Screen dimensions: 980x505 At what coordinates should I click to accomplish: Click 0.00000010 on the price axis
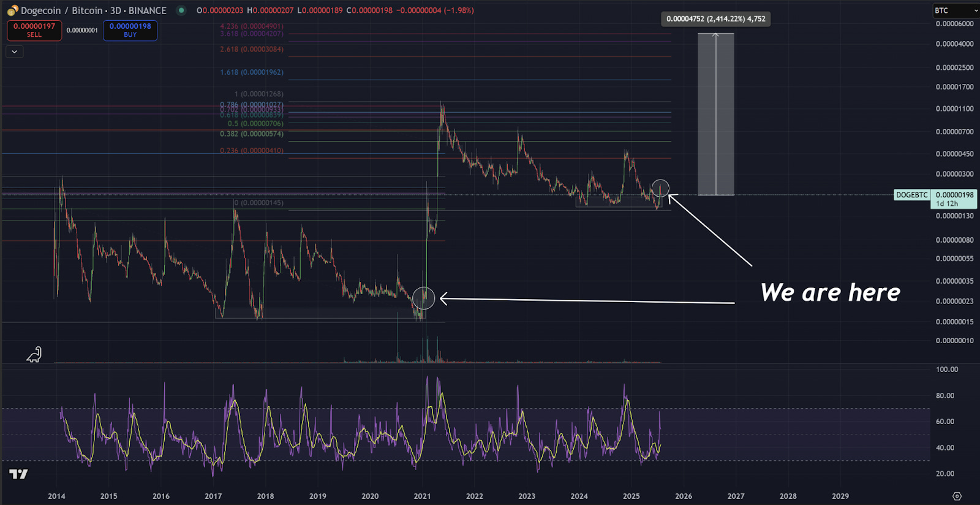coord(954,341)
